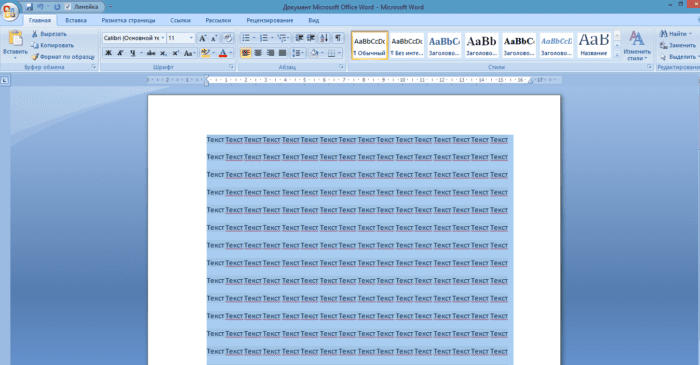Viewport: 700px width, 365px height.
Task: Click the Bold (Ж) formatting icon
Action: click(108, 53)
